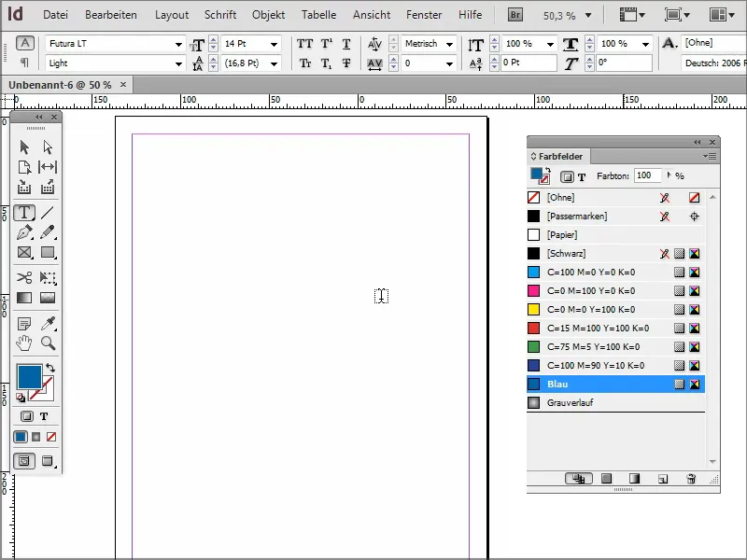Show gradient swatches in Farbfelder panel
The image size is (747, 560).
(634, 479)
